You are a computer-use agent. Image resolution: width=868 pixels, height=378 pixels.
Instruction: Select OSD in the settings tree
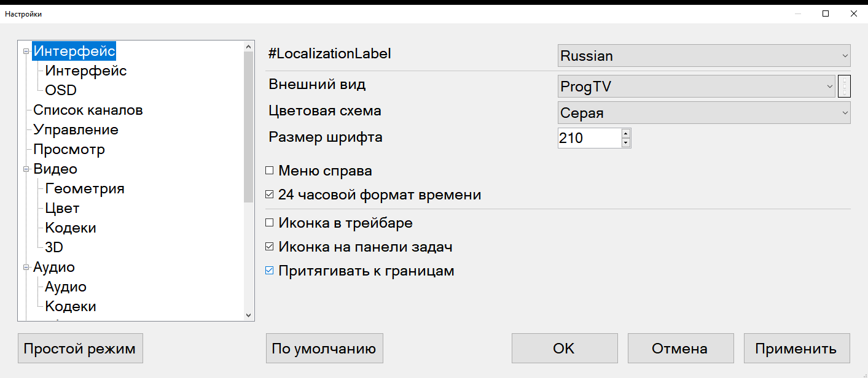pos(61,91)
